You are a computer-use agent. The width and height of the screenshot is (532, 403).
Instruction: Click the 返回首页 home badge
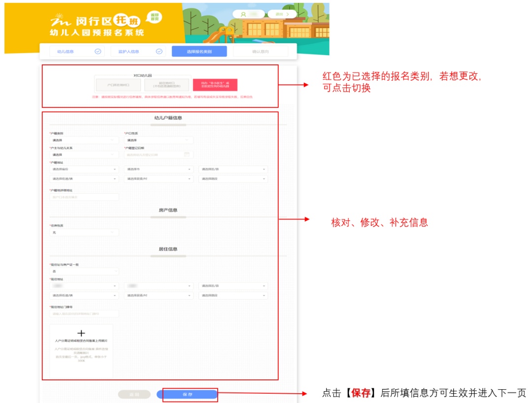tap(155, 18)
